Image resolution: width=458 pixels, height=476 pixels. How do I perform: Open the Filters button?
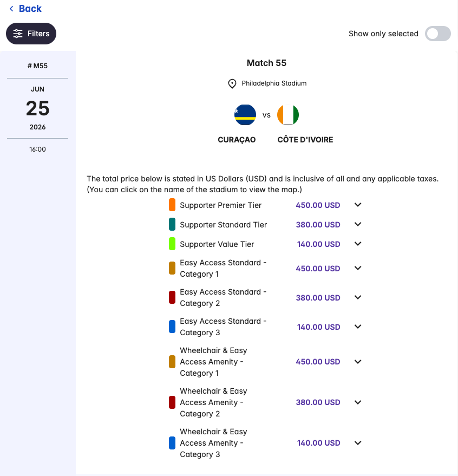(31, 34)
